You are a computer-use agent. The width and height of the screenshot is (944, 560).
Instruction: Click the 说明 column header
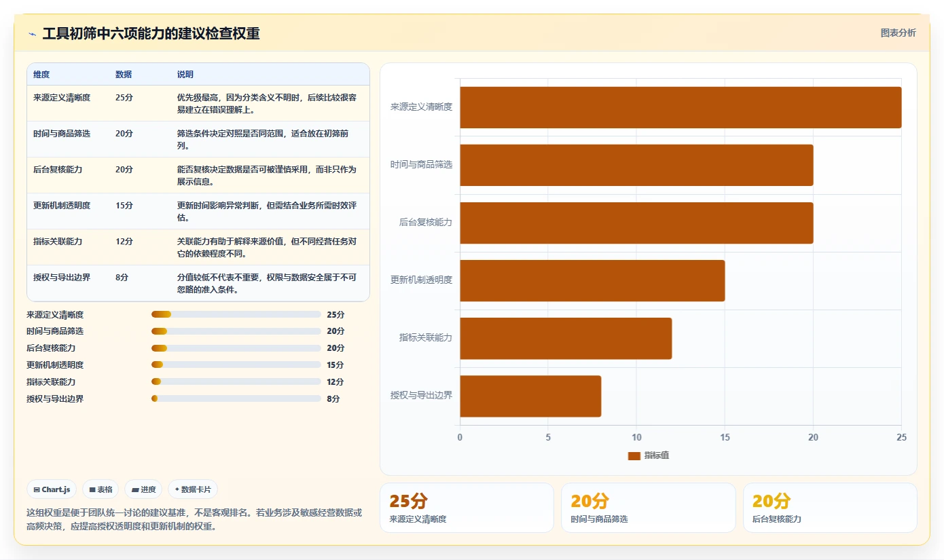tap(185, 75)
